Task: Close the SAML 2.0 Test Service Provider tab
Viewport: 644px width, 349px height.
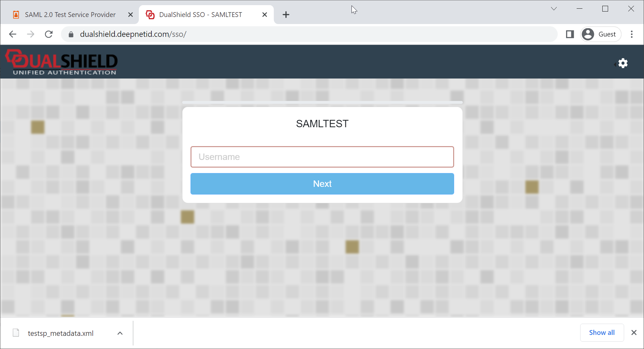Action: click(x=130, y=15)
